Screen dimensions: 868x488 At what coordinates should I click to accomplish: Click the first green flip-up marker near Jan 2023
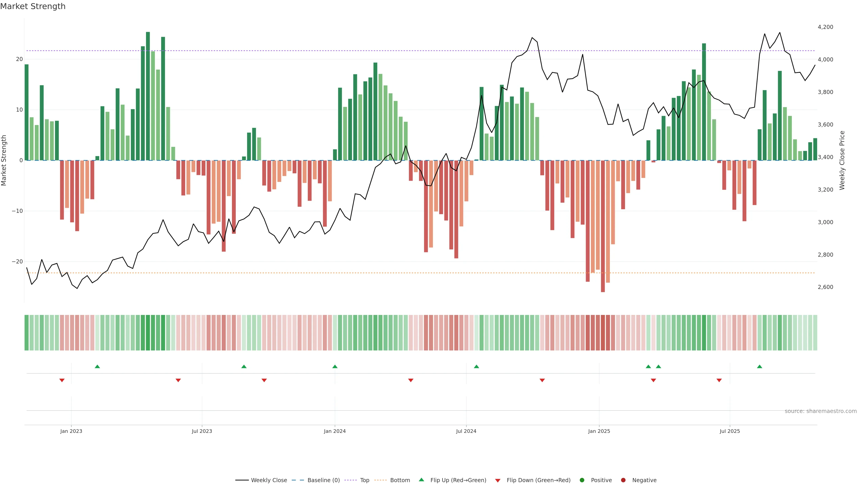97,366
